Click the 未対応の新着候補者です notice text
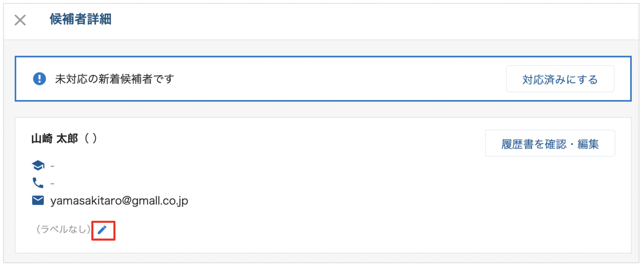 click(x=114, y=79)
